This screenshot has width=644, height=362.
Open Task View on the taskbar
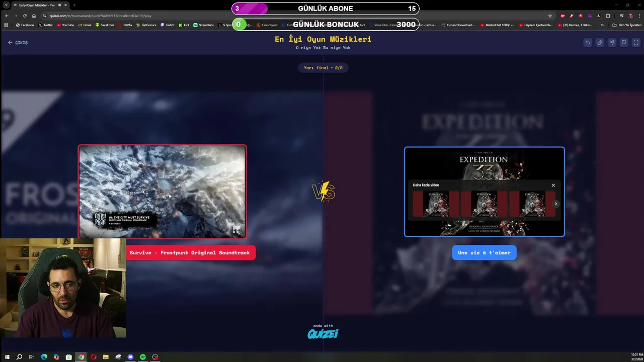click(x=31, y=357)
